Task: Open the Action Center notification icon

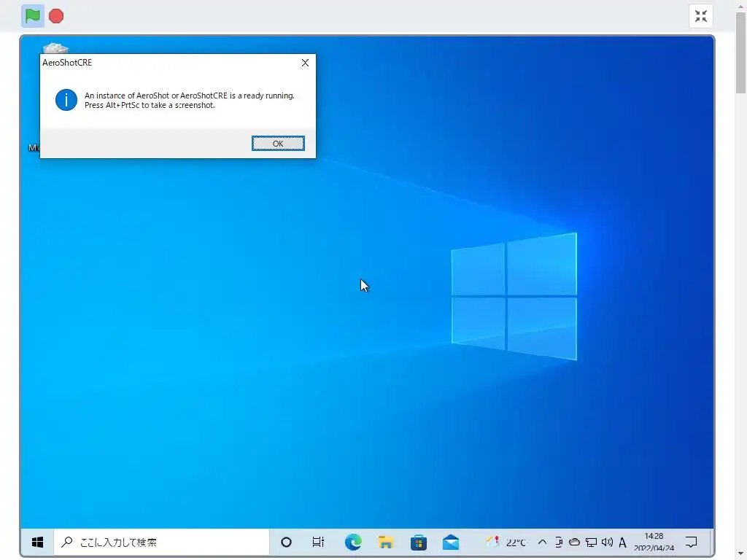Action: click(x=692, y=542)
